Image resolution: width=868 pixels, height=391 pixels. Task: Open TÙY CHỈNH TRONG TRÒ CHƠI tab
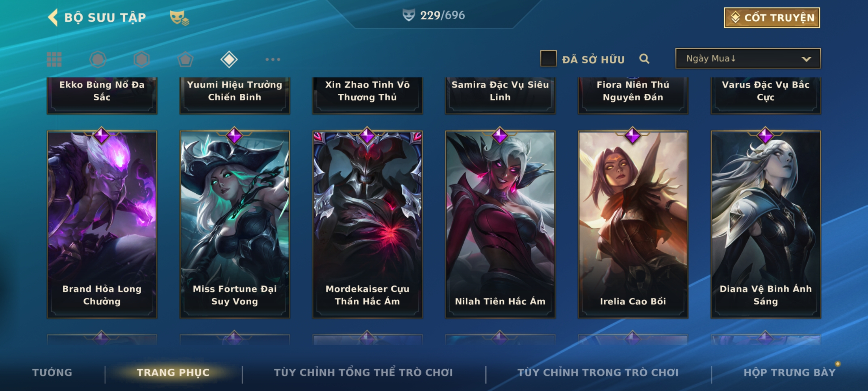[598, 372]
